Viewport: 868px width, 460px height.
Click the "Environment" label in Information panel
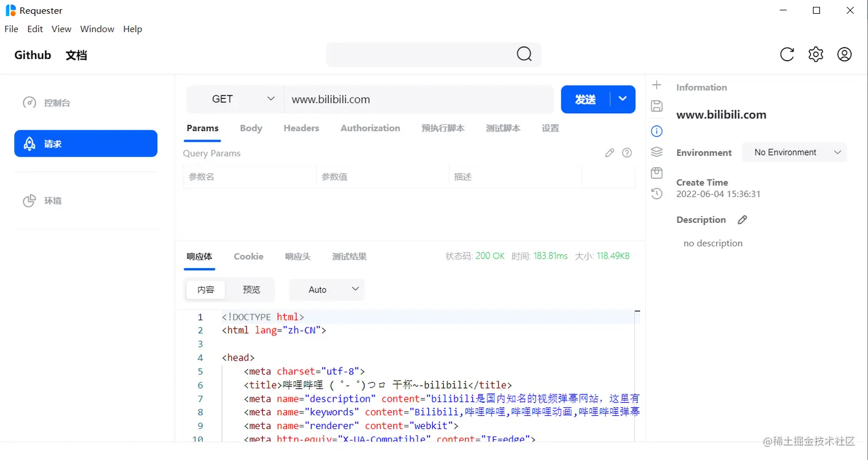[704, 153]
